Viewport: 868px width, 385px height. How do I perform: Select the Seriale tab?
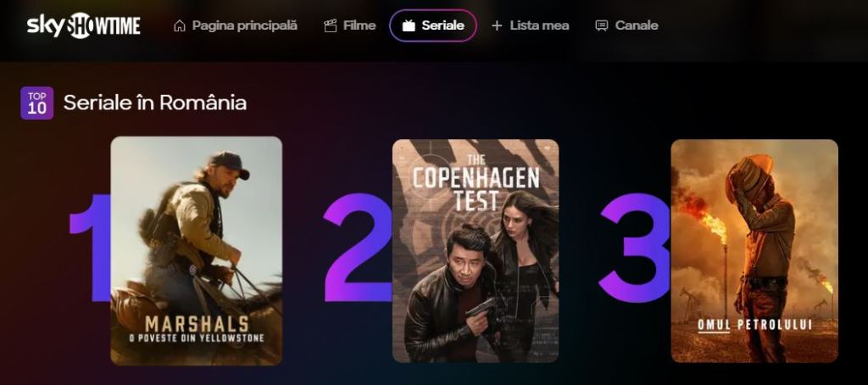coord(433,25)
